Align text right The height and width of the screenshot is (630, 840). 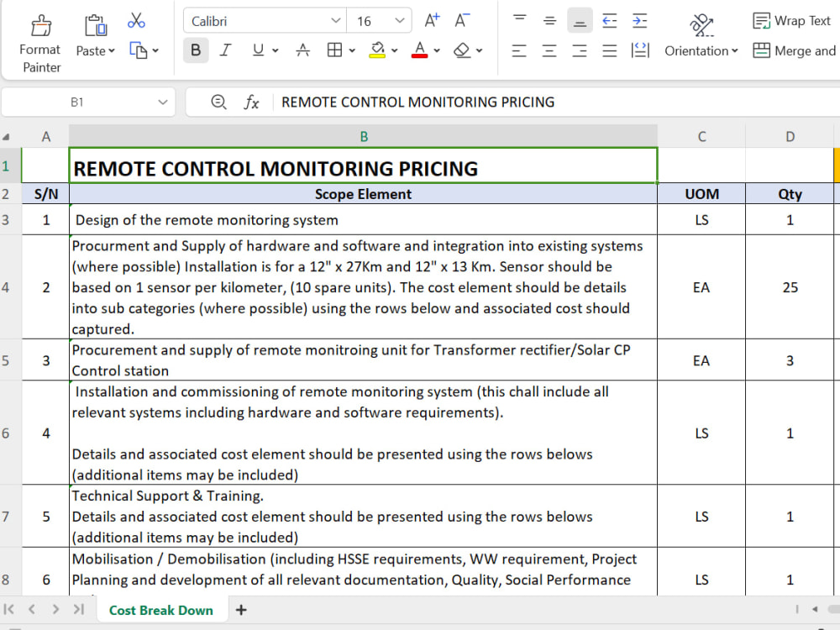click(x=580, y=50)
